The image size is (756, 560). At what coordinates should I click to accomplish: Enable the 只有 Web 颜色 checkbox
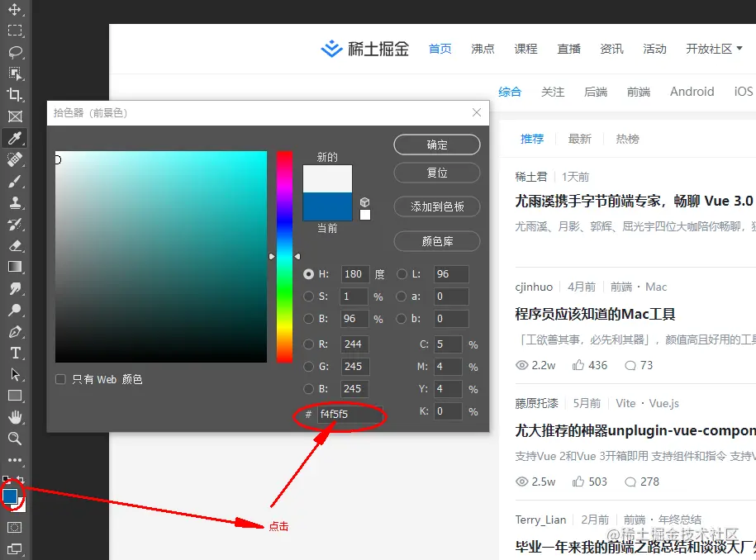pyautogui.click(x=60, y=379)
